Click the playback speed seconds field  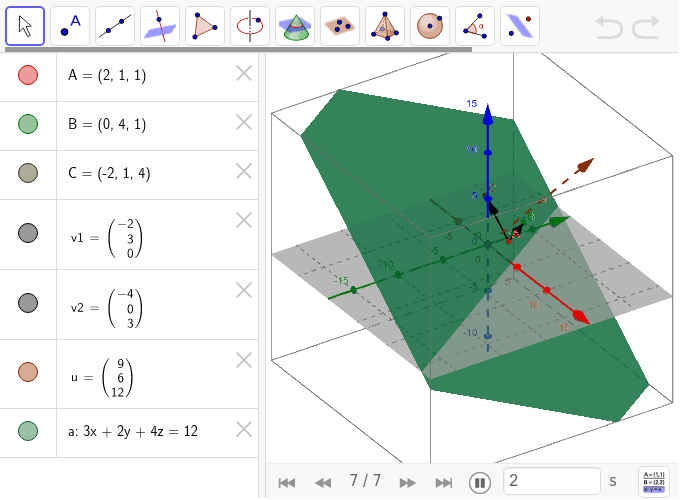pos(552,481)
